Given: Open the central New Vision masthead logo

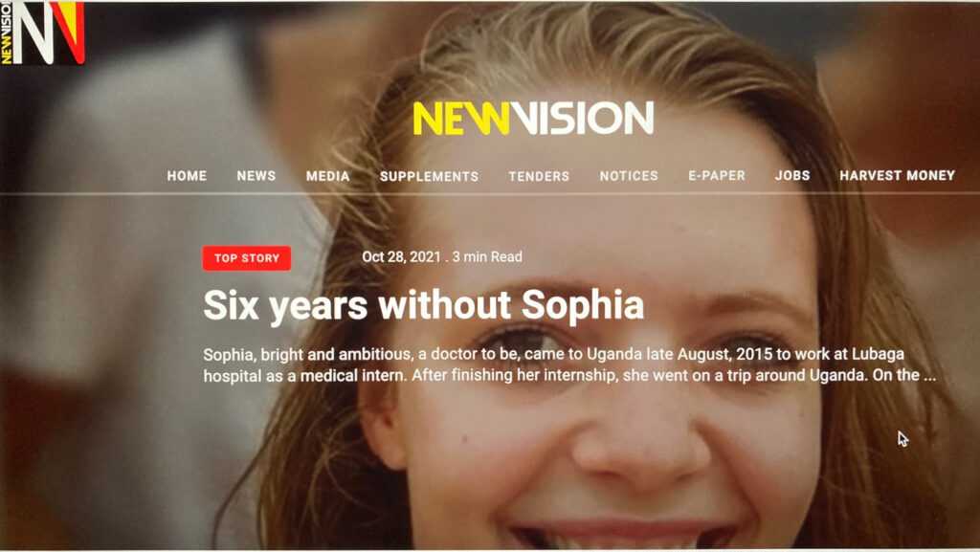Looking at the screenshot, I should pyautogui.click(x=533, y=118).
